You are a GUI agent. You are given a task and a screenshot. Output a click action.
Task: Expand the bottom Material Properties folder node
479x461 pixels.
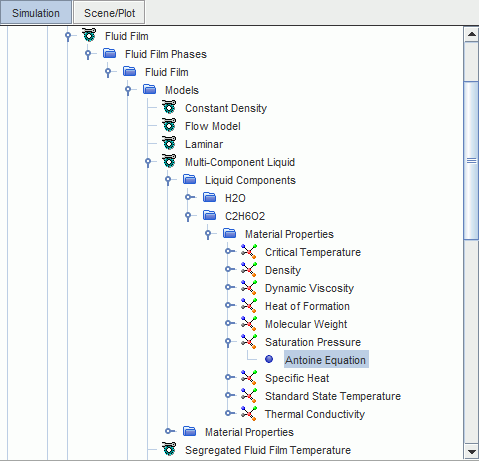[x=168, y=431]
